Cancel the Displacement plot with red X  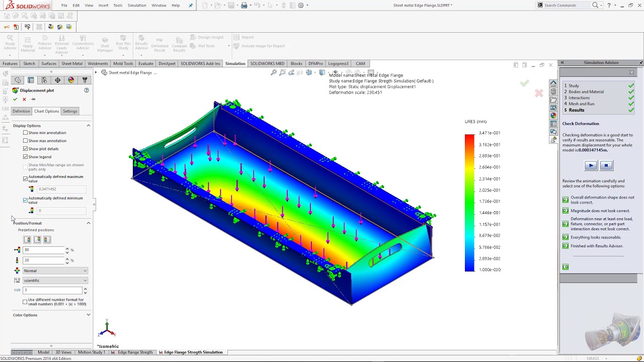click(x=24, y=99)
